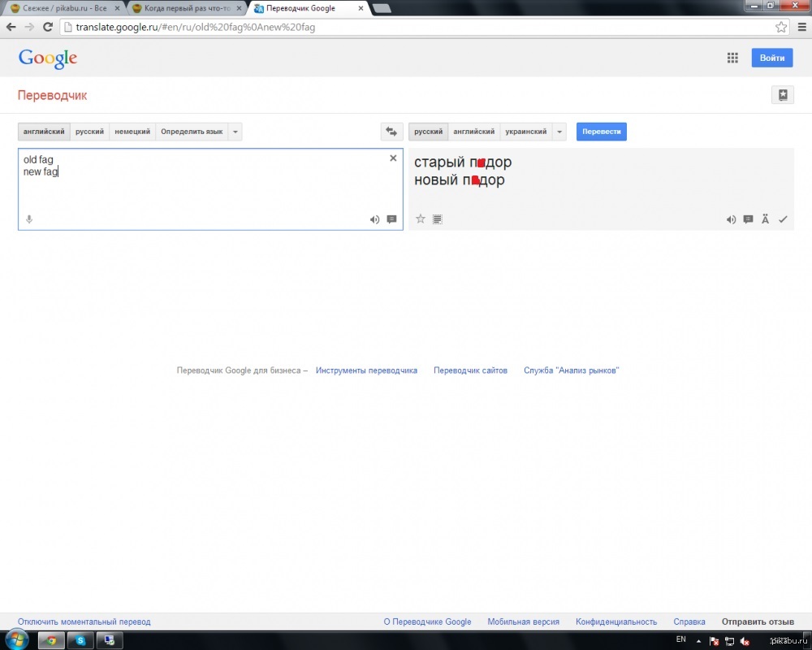Show translation usage examples icon
The height and width of the screenshot is (650, 812).
pyautogui.click(x=748, y=219)
